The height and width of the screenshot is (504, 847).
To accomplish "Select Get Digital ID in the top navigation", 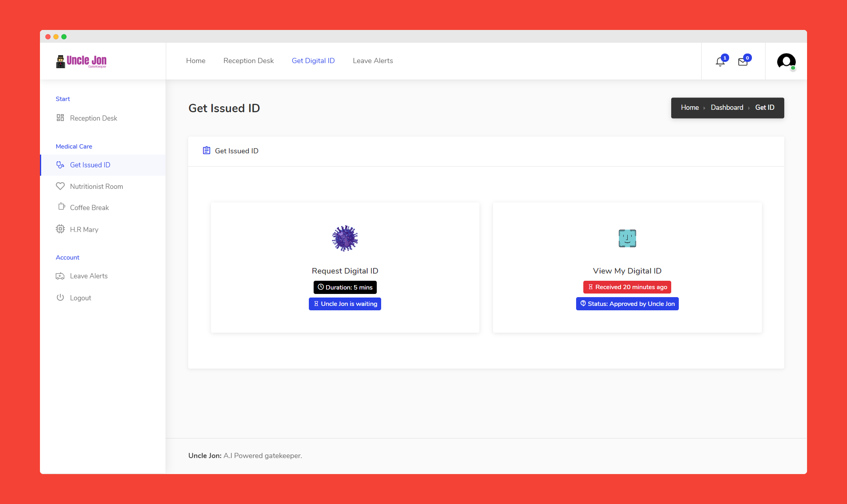I will coord(313,61).
